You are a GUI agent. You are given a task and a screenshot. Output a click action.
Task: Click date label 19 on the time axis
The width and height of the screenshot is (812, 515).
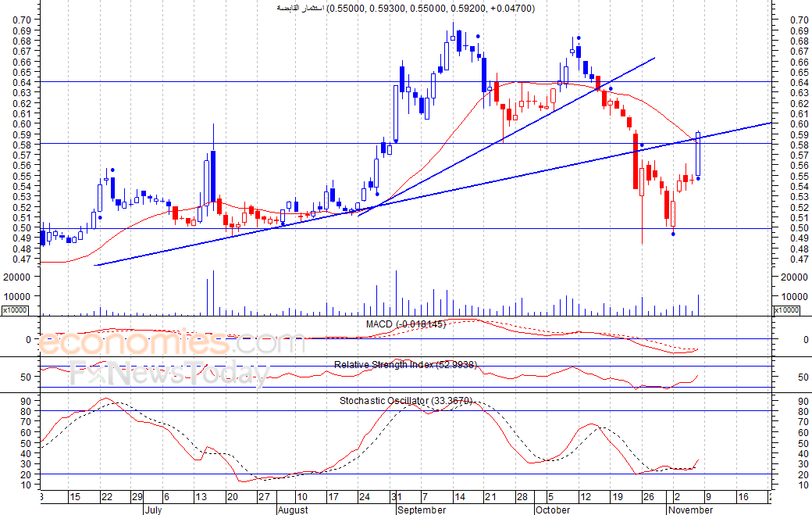pyautogui.click(x=617, y=497)
